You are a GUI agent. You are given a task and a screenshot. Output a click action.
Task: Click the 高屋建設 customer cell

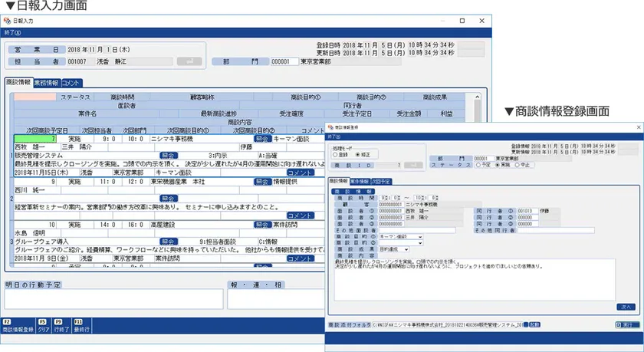[x=201, y=225]
